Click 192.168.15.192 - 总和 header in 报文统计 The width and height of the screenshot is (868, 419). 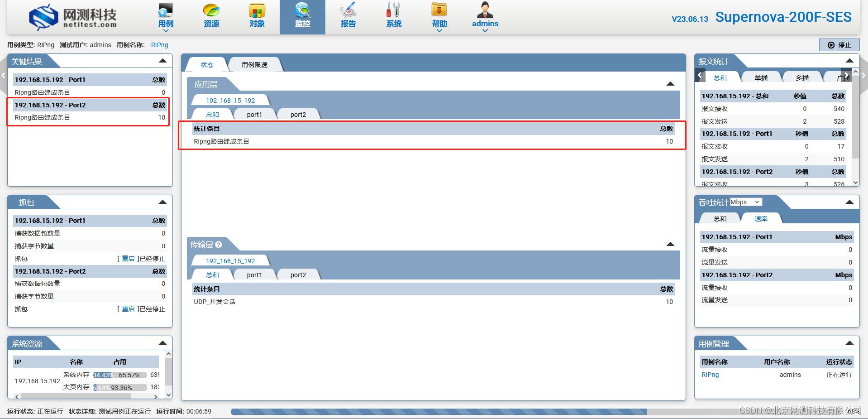(x=773, y=96)
